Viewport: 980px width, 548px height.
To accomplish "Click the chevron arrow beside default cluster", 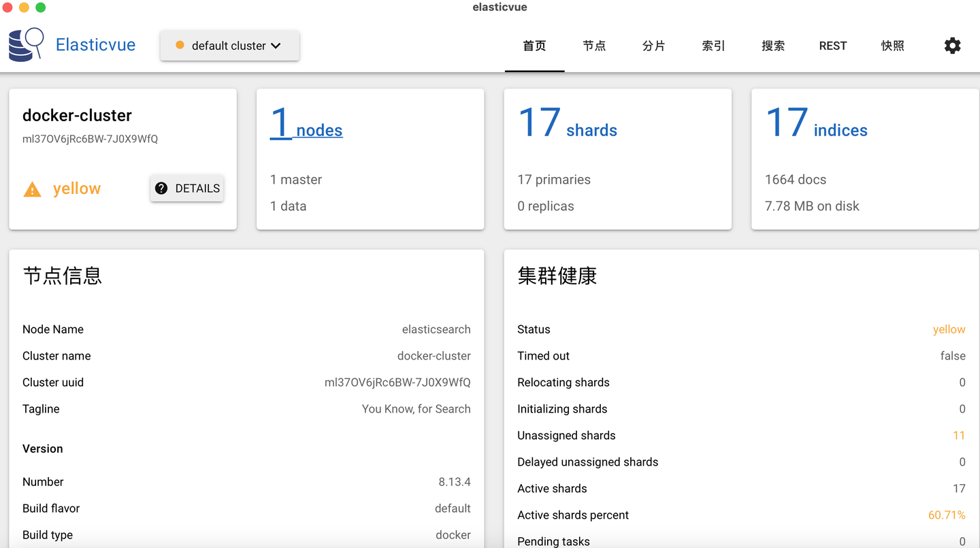I will [276, 45].
